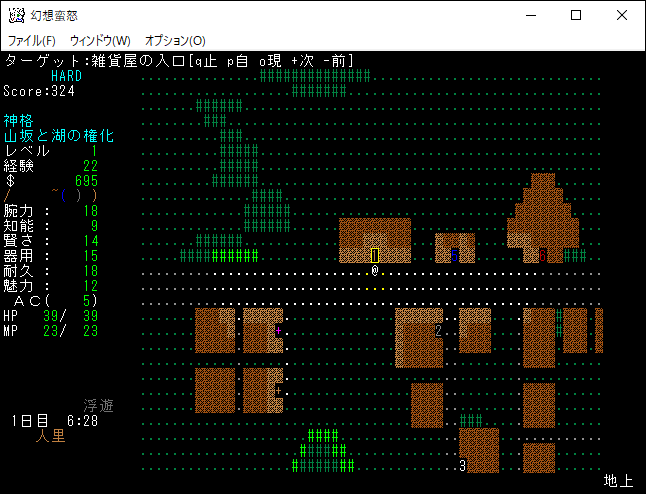This screenshot has height=494, width=646.
Task: Click the HP 39/39 status line
Action: point(50,316)
